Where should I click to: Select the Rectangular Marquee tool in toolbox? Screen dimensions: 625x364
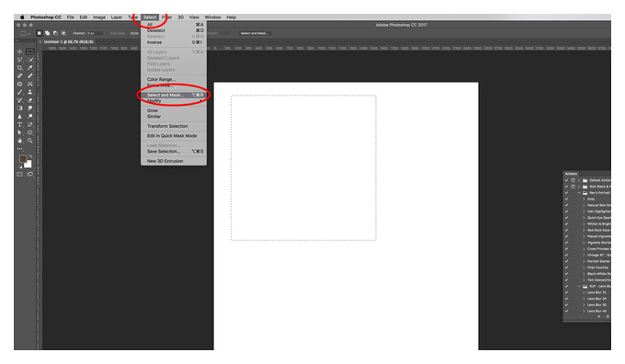30,51
